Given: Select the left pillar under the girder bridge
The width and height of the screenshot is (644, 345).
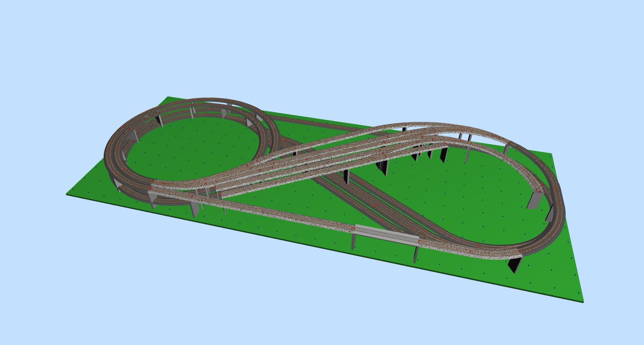Looking at the screenshot, I should (353, 241).
